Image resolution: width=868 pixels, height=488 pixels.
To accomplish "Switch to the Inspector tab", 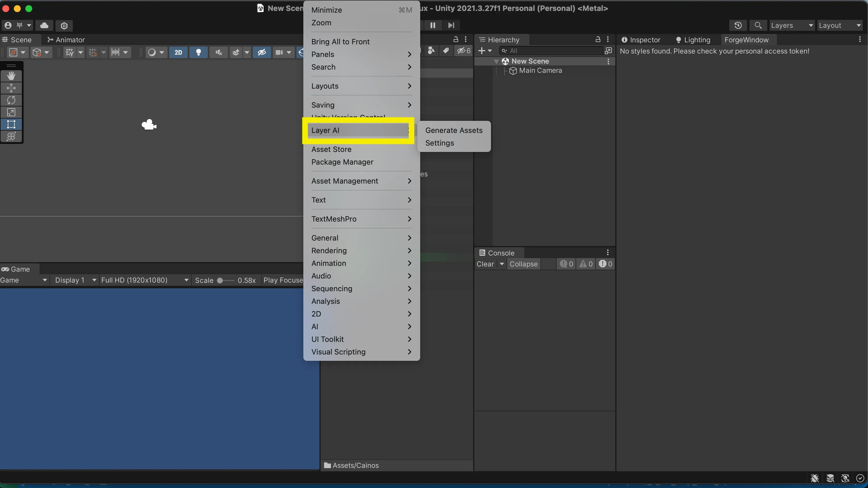I will tap(641, 40).
